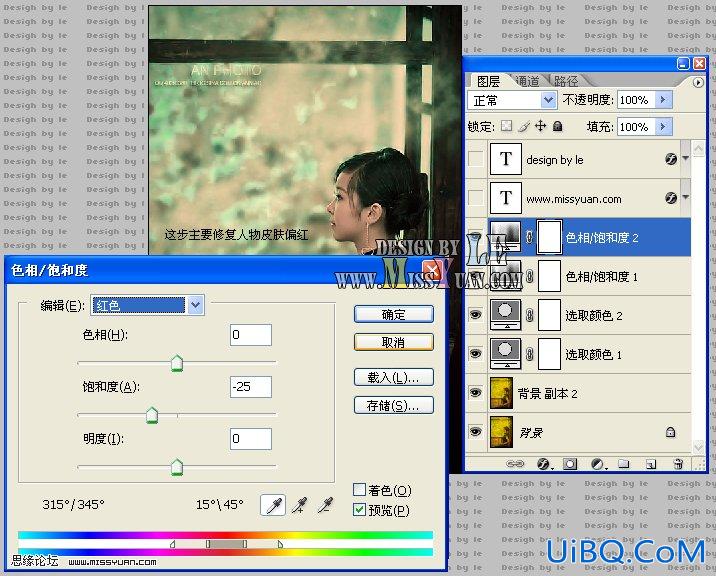Image resolution: width=716 pixels, height=576 pixels.
Task: Click the 色相(H) hue slider handle
Action: coord(177,363)
